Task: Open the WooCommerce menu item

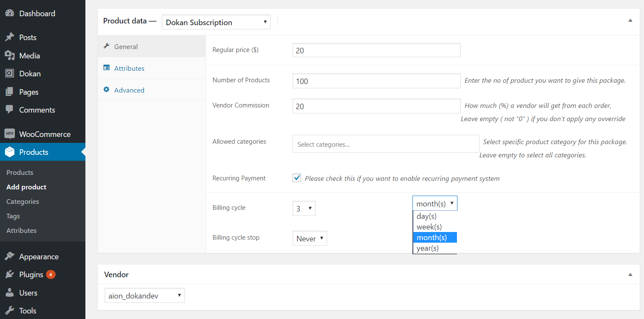Action: pos(43,134)
